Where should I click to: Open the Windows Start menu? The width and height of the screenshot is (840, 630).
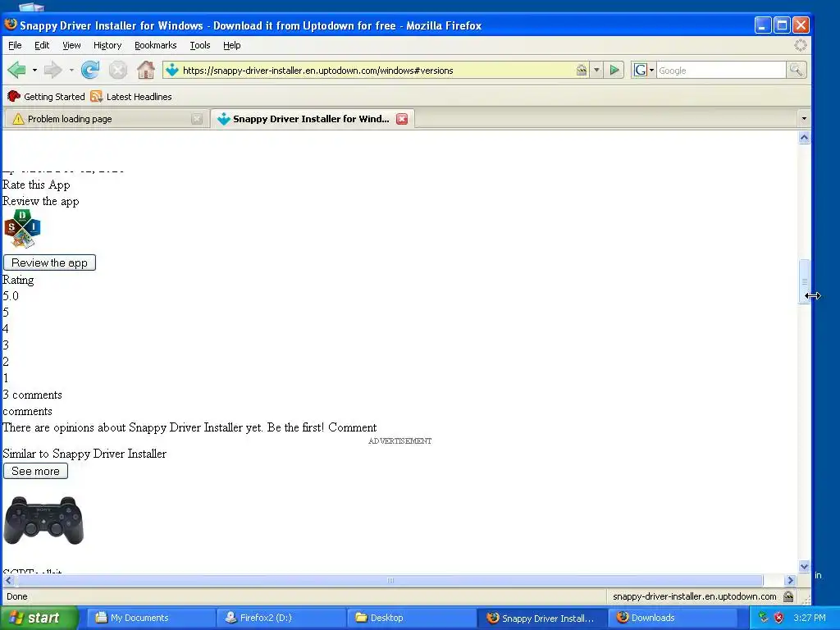tap(39, 618)
